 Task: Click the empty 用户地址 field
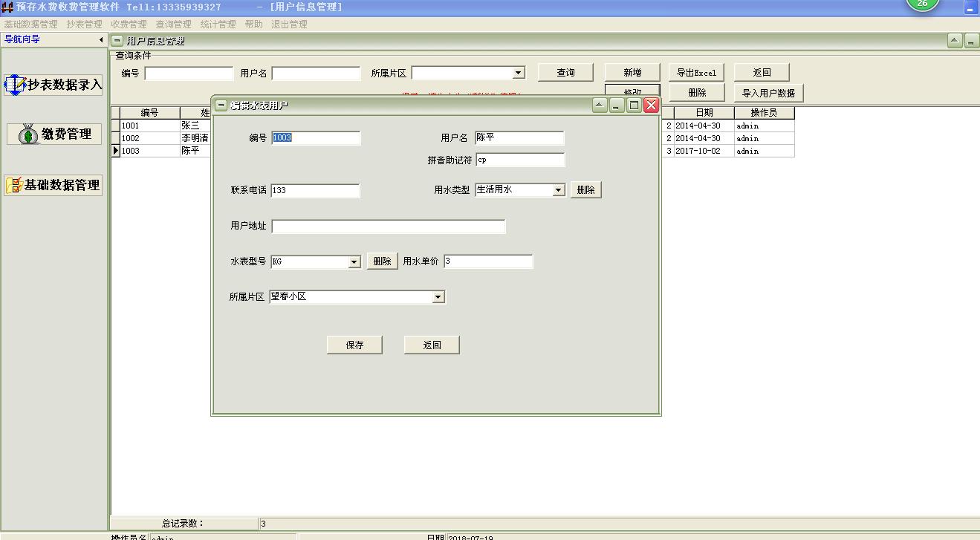point(389,227)
